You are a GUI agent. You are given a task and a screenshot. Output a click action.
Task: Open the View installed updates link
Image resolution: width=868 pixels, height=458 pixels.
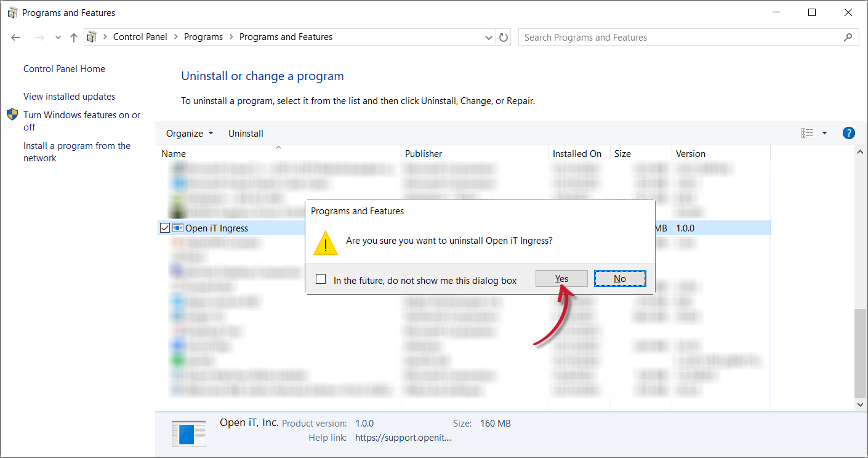(x=68, y=96)
